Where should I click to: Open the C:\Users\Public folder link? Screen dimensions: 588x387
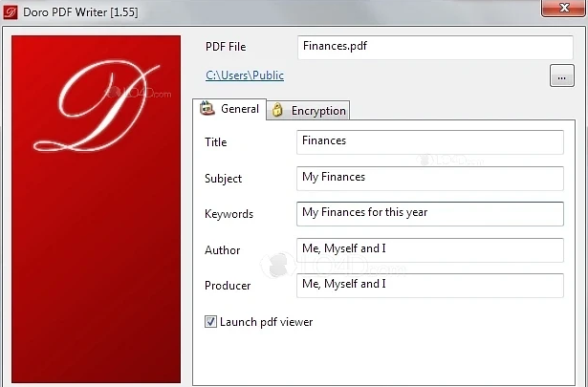pos(245,75)
